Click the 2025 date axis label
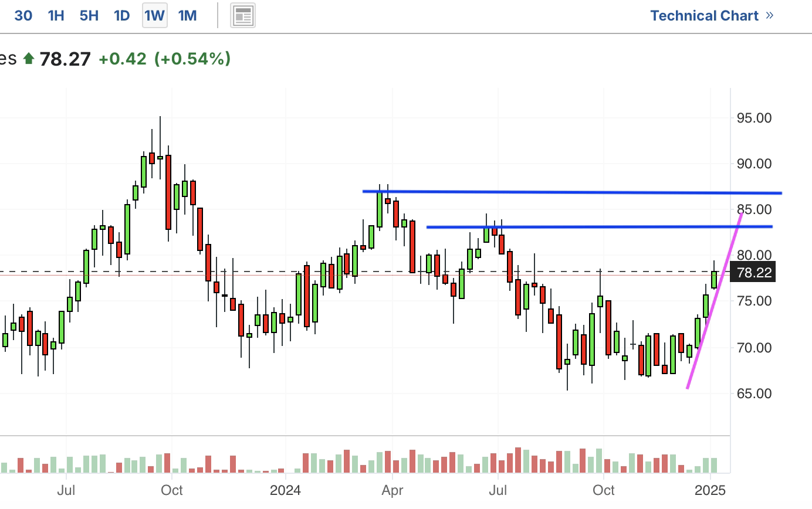 point(710,490)
